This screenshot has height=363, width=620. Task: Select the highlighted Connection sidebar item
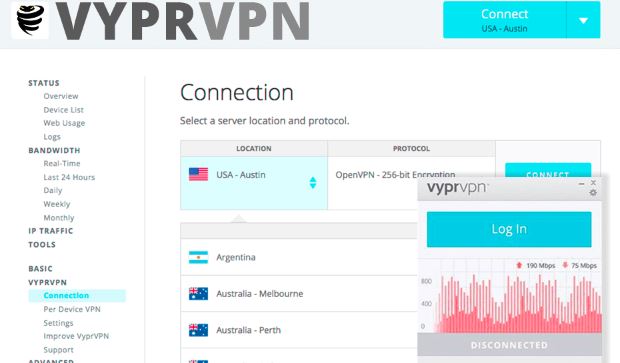77,295
